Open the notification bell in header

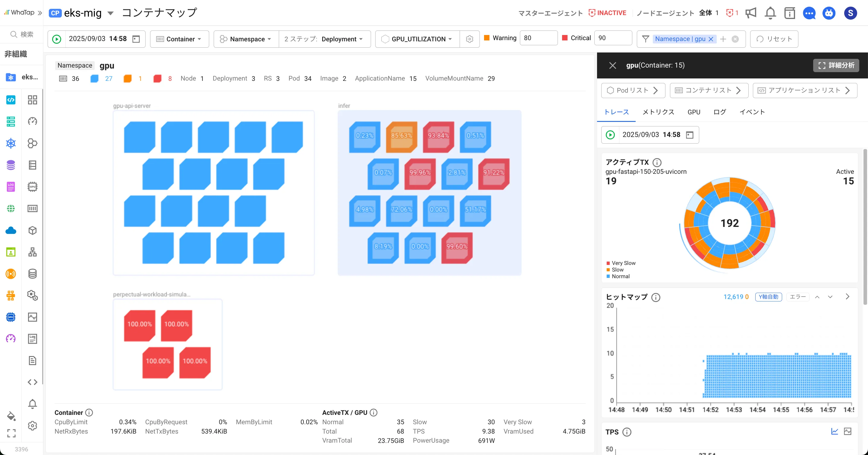point(770,13)
